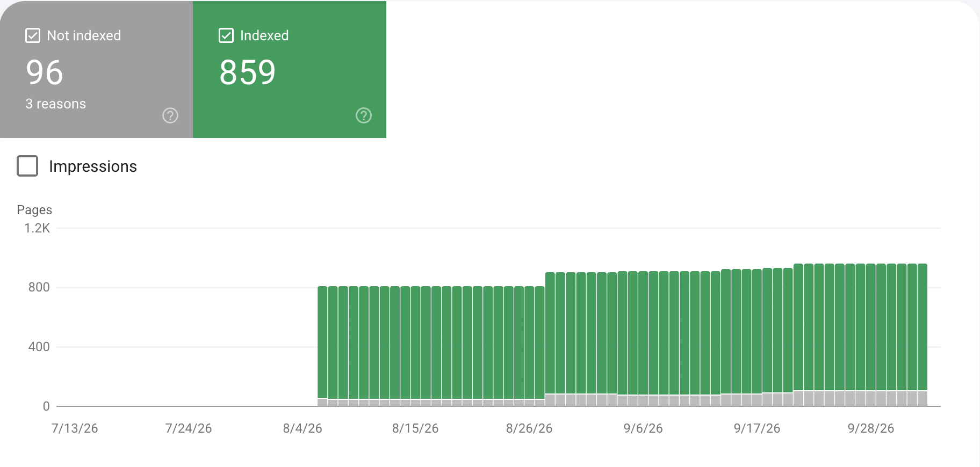The image size is (980, 467).
Task: Click the Impressions label
Action: (93, 166)
